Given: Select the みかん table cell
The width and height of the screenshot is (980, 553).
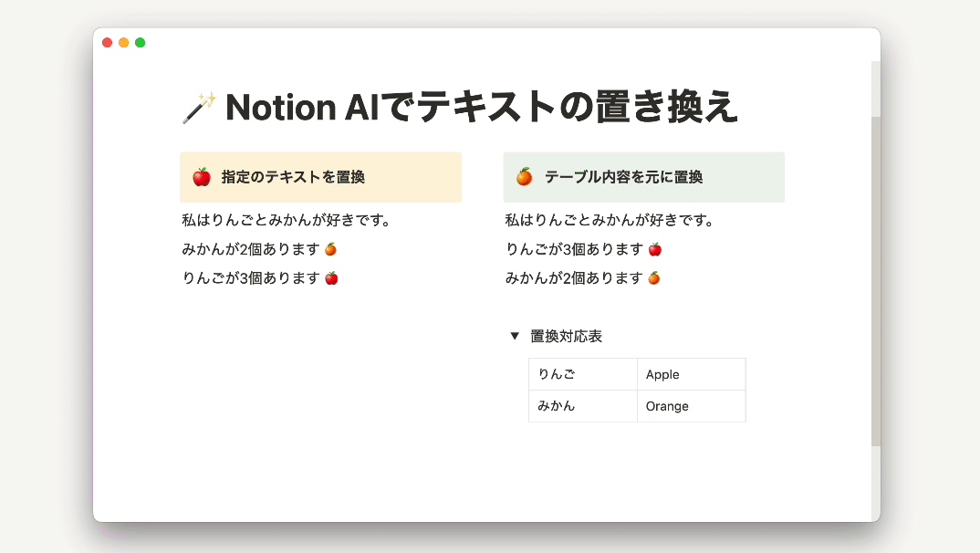Looking at the screenshot, I should pyautogui.click(x=582, y=406).
